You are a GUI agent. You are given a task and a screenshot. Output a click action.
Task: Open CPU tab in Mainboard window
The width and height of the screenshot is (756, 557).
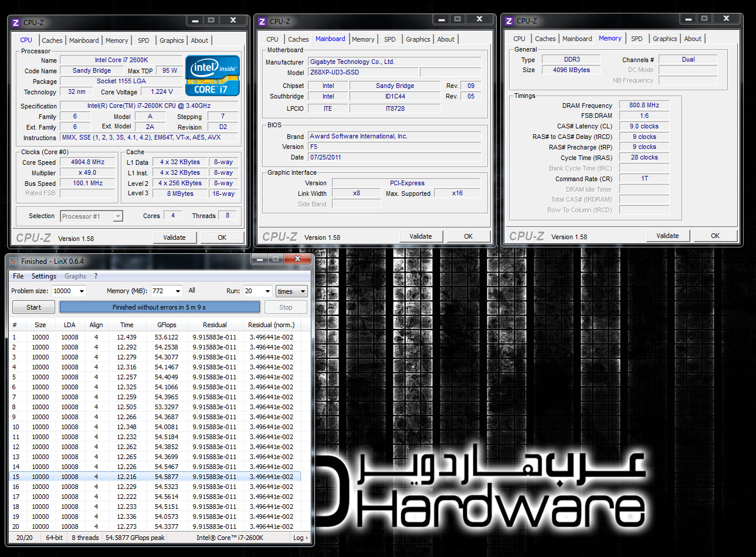pos(272,39)
